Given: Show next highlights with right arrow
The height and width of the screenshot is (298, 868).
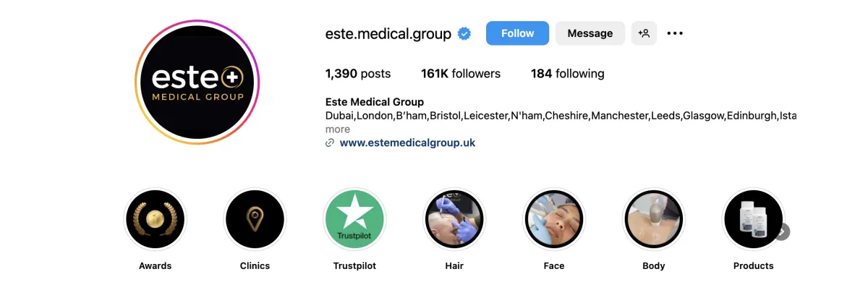Looking at the screenshot, I should [x=781, y=232].
